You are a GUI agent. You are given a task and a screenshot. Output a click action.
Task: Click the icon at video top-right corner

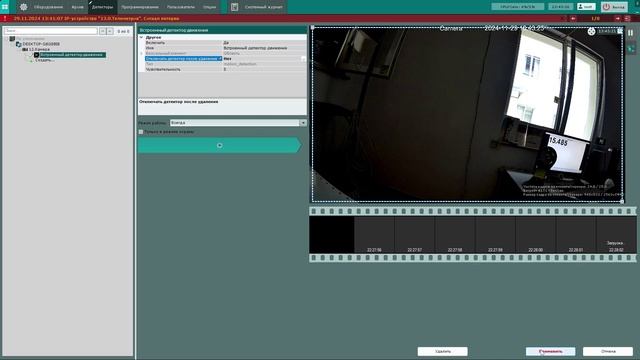[620, 31]
